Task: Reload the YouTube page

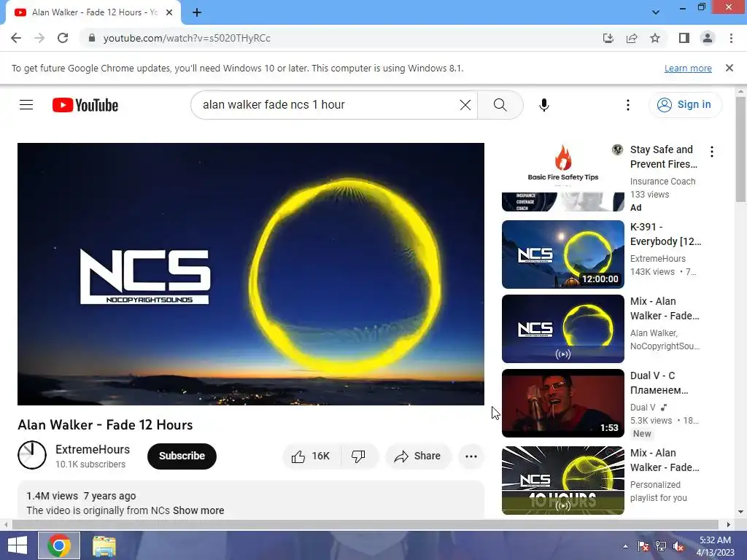Action: (63, 38)
